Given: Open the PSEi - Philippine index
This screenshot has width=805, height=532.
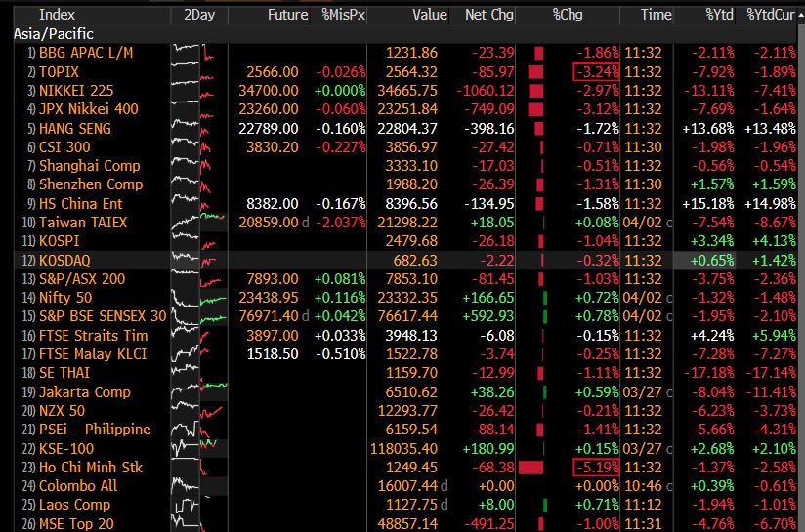Looking at the screenshot, I should (x=95, y=430).
